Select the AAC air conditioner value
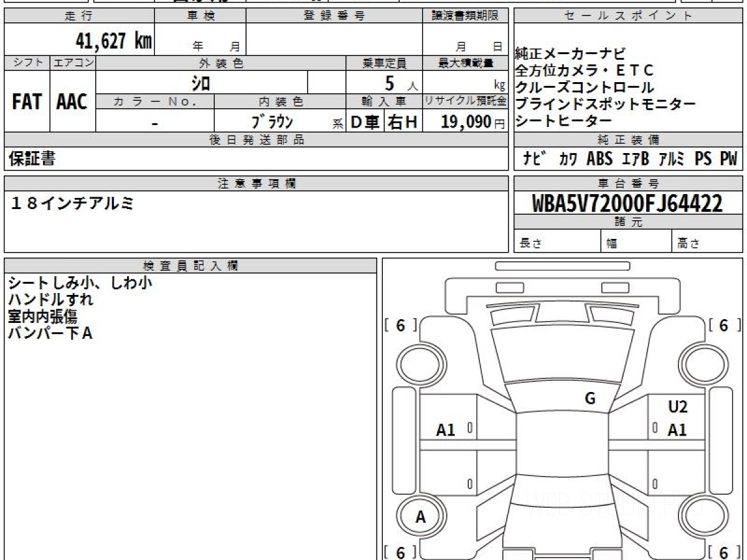 tap(72, 102)
